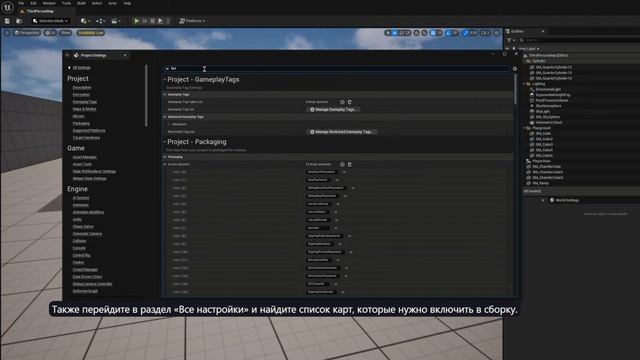Open Description settings under Project

[82, 87]
